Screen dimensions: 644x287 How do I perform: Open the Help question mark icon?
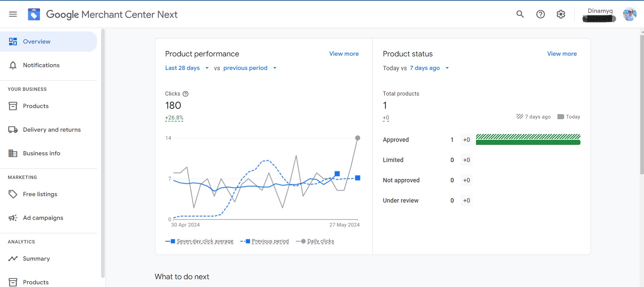(541, 14)
